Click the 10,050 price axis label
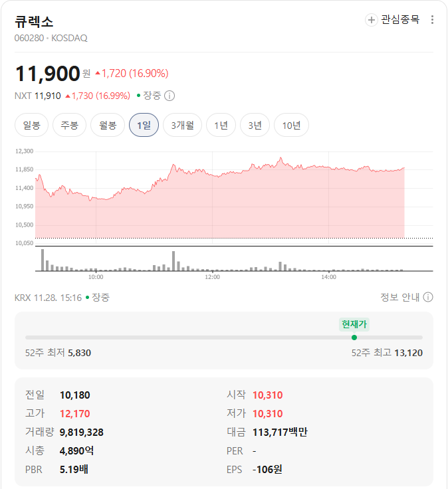448x489 pixels. point(25,243)
